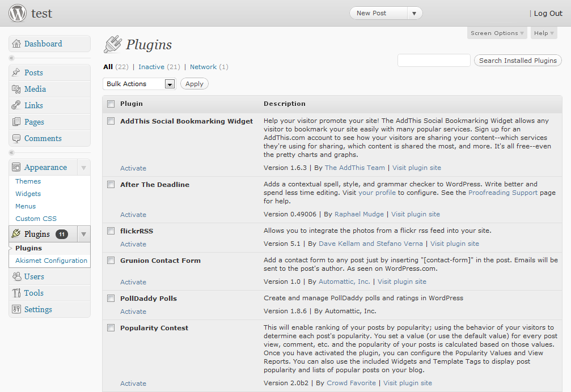
Task: Toggle the select-all plugins checkbox in header
Action: (x=111, y=104)
